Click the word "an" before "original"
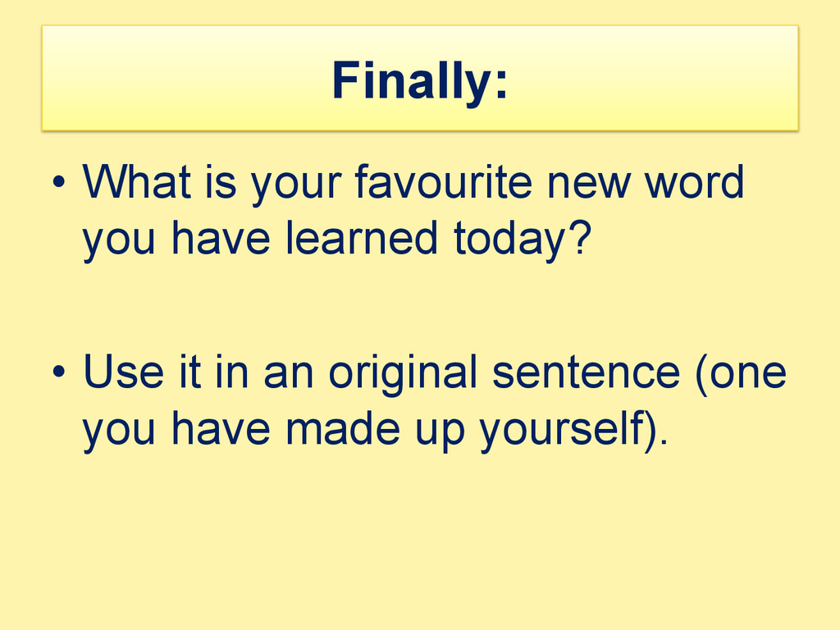This screenshot has width=840, height=630. click(288, 374)
